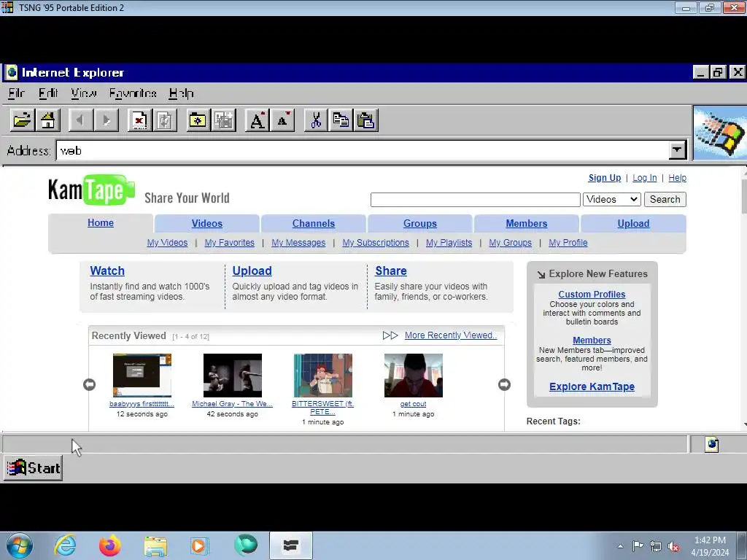The width and height of the screenshot is (747, 560).
Task: Click the Back arrow toolbar button
Action: point(80,120)
